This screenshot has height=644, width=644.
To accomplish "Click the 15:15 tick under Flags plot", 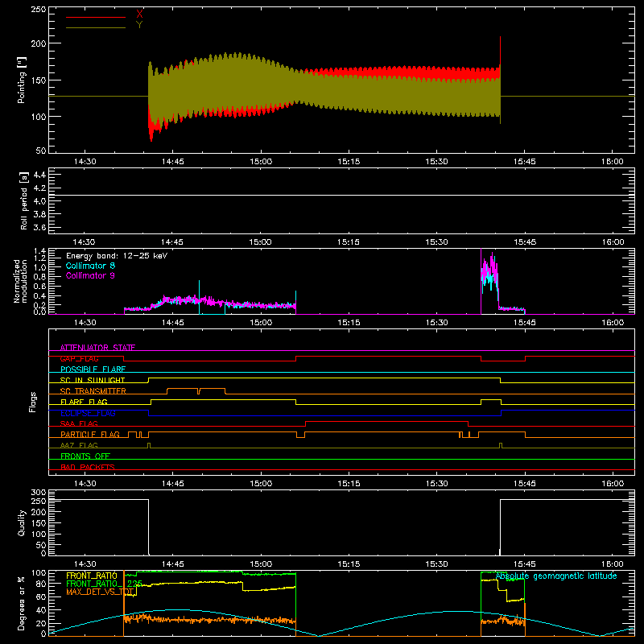I will (x=349, y=484).
